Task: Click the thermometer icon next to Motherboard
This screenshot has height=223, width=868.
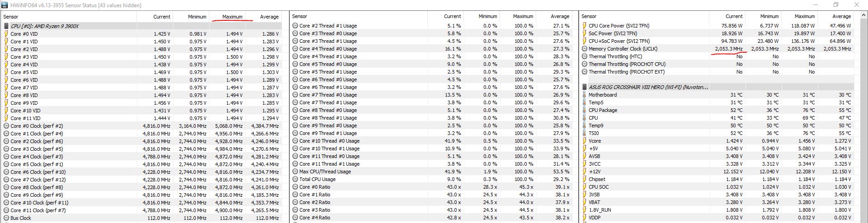Action: tap(585, 95)
